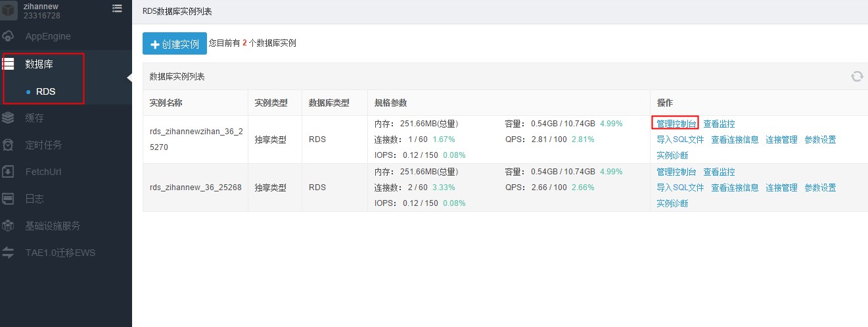Click 实例诊断 for the first instance
This screenshot has height=327, width=868.
pos(672,155)
